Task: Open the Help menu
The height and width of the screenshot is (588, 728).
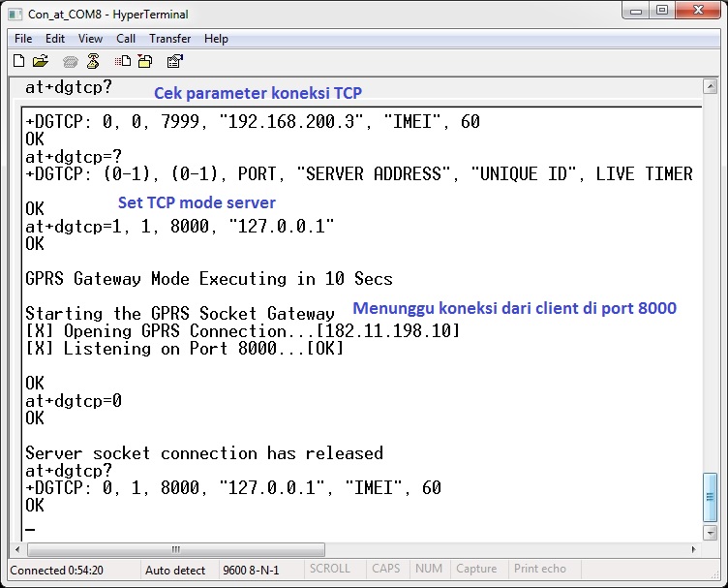Action: coord(217,39)
